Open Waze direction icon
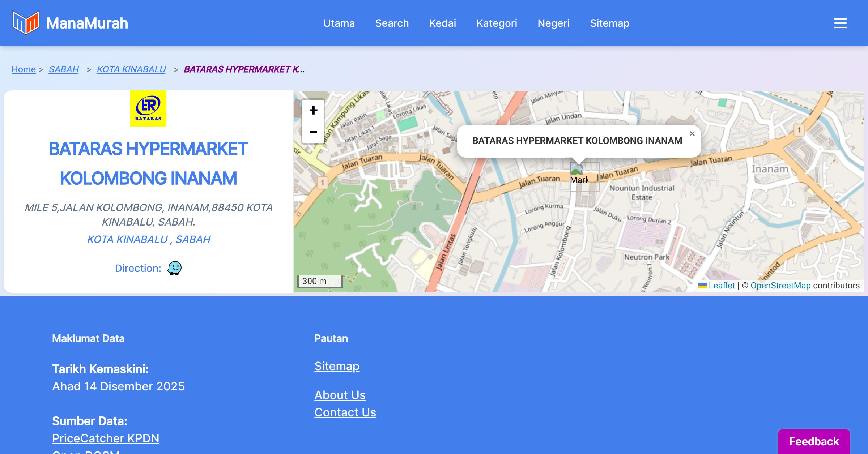The image size is (868, 454). (x=174, y=268)
